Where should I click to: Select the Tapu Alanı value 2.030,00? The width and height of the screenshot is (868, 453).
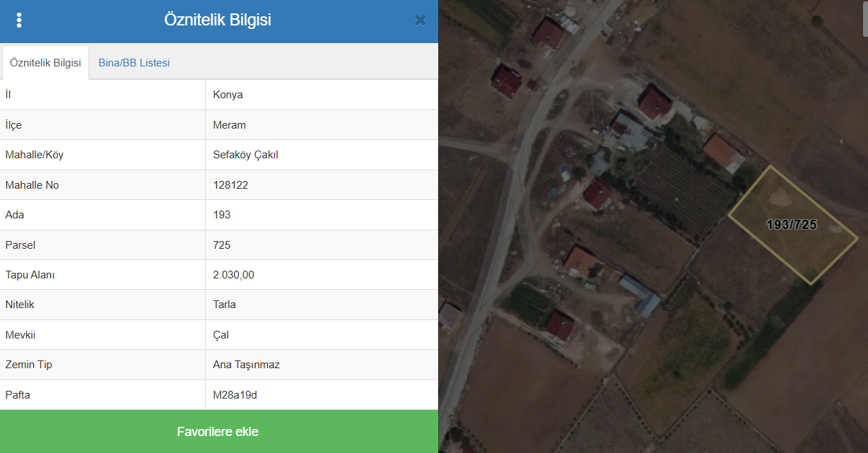[x=234, y=275]
